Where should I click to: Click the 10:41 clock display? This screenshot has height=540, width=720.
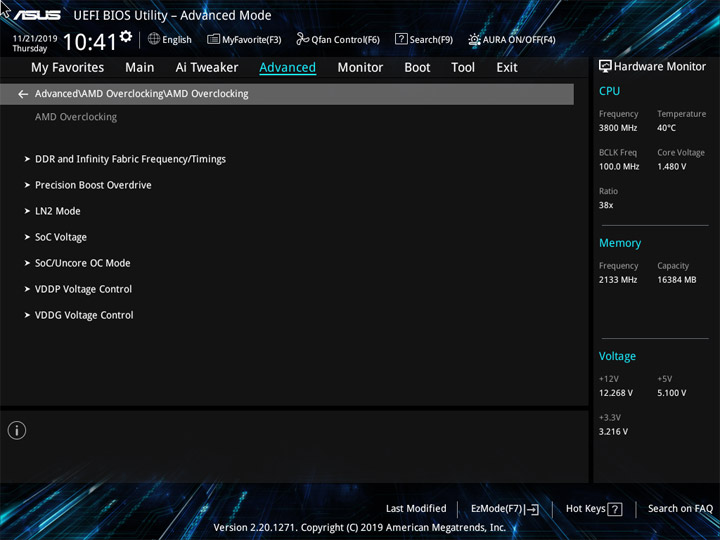point(90,42)
